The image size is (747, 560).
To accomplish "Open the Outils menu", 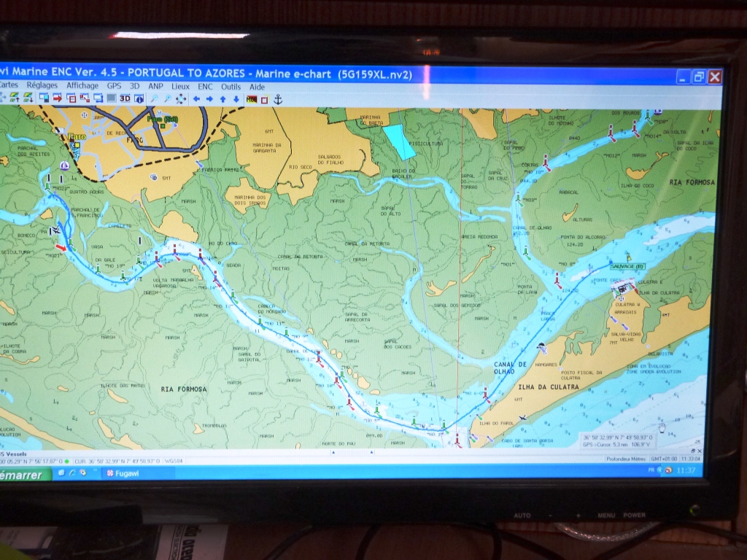I will click(x=231, y=87).
